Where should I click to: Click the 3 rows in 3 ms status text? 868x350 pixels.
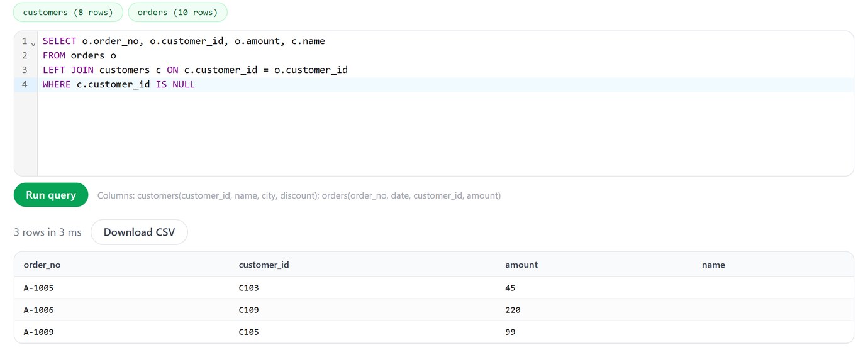coord(48,232)
